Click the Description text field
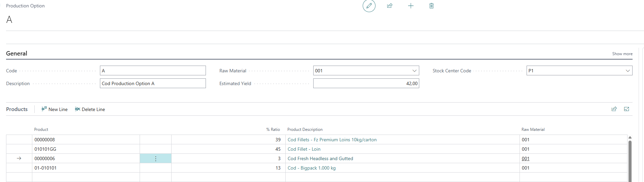 (153, 83)
